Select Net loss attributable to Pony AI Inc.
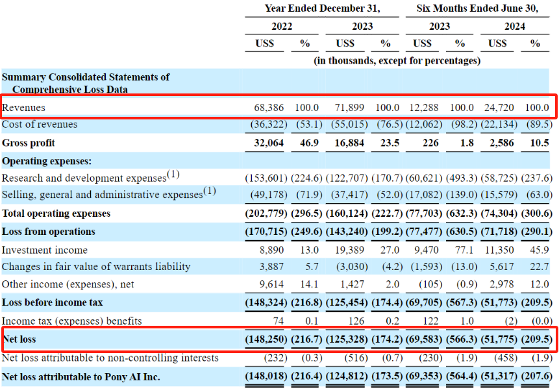Viewport: 559px width, 392px height. (x=81, y=377)
